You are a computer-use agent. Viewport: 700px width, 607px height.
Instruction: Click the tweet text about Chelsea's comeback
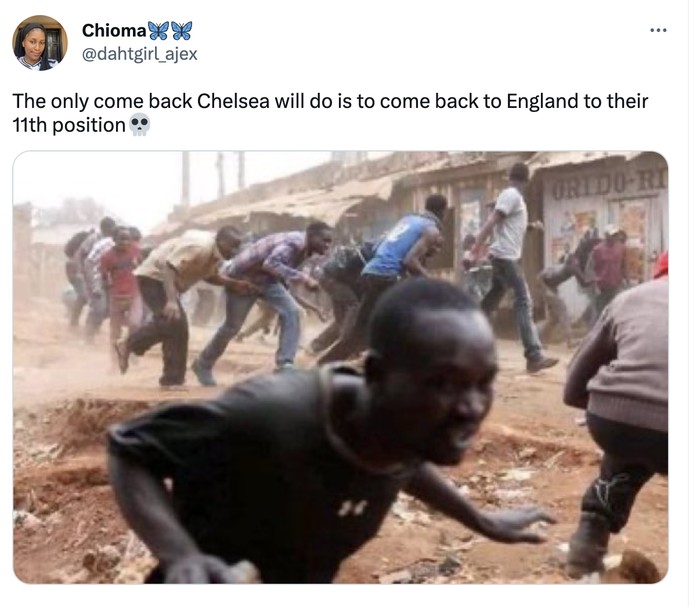pos(330,113)
